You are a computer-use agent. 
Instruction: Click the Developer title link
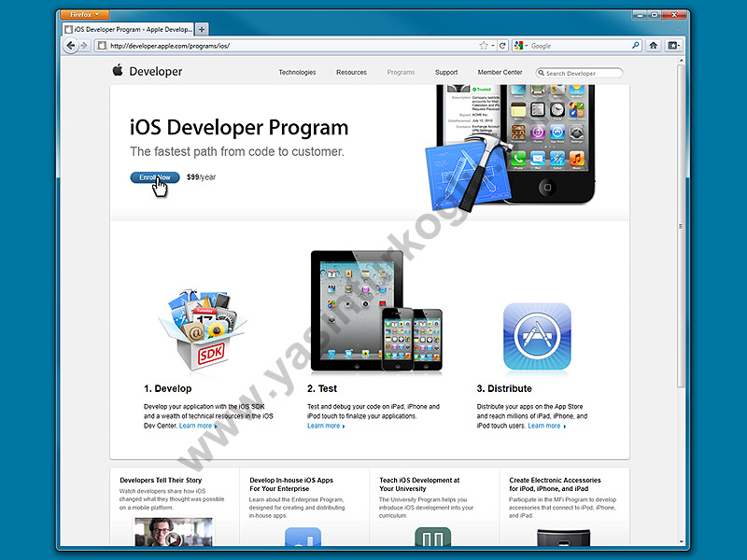(156, 72)
